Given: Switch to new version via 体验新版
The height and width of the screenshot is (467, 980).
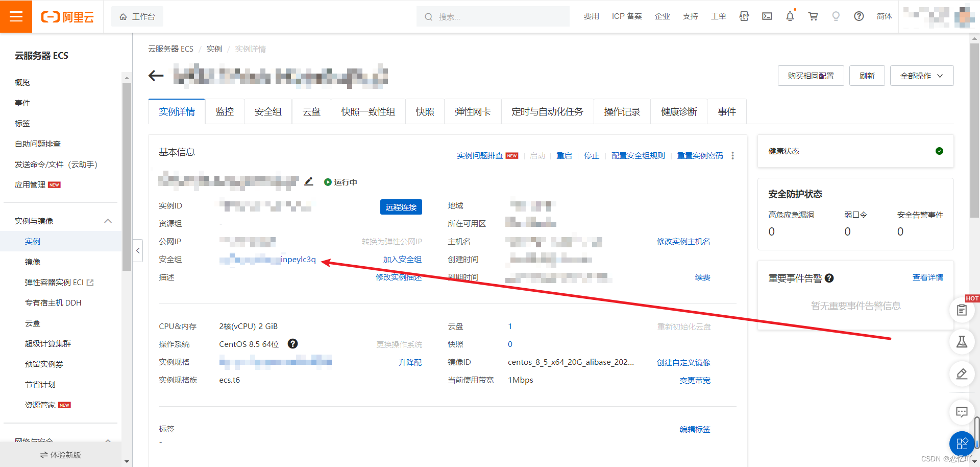Looking at the screenshot, I should pos(61,455).
